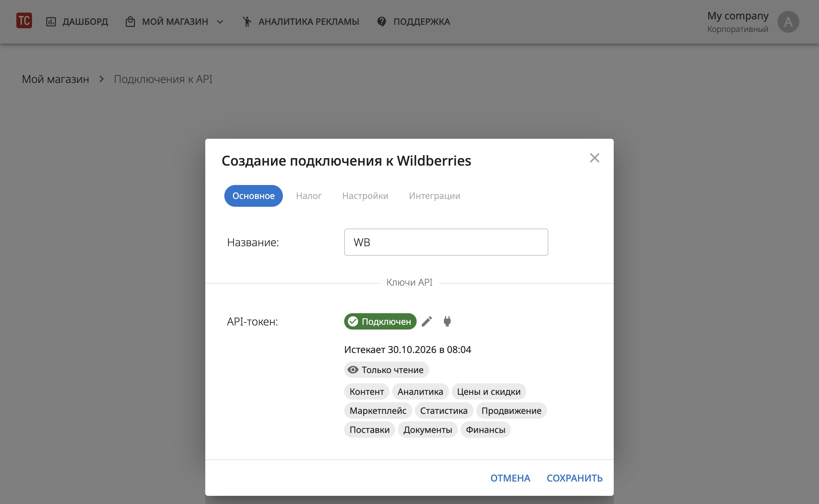Click the Документы chip

point(428,430)
